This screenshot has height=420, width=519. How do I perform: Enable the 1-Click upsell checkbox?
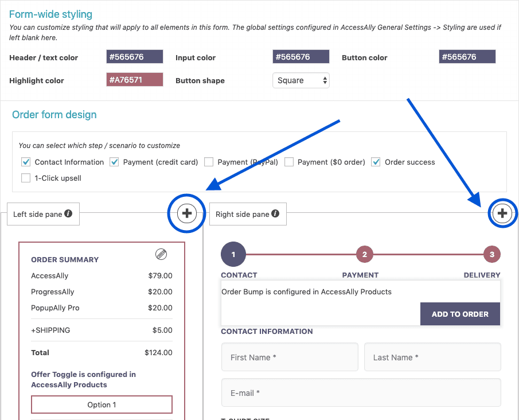pyautogui.click(x=26, y=178)
